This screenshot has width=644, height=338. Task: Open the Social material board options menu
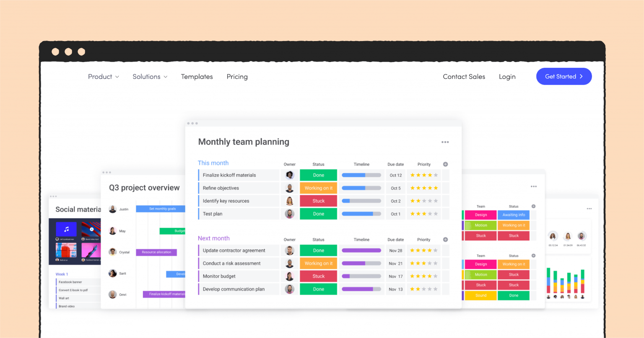54,196
